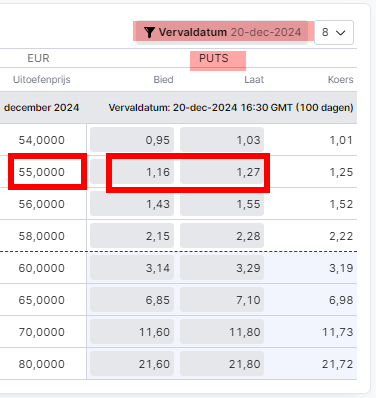Expand the strike count dropdown showing 8

click(x=334, y=32)
